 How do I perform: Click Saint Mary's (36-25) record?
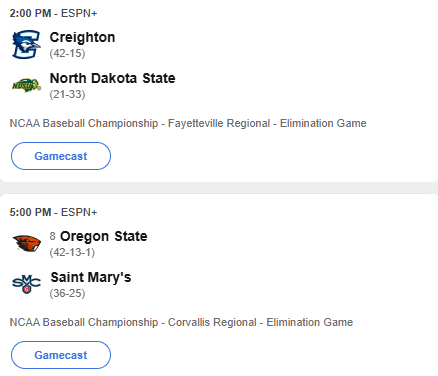coord(67,293)
